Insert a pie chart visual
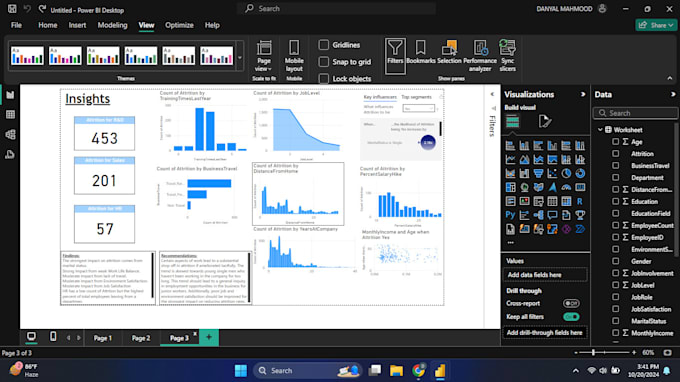 (x=566, y=173)
